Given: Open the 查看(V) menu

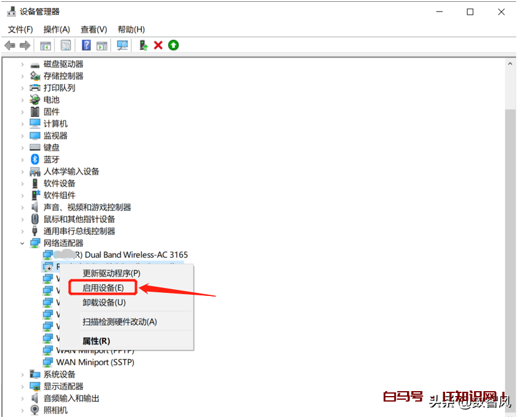Looking at the screenshot, I should point(94,29).
